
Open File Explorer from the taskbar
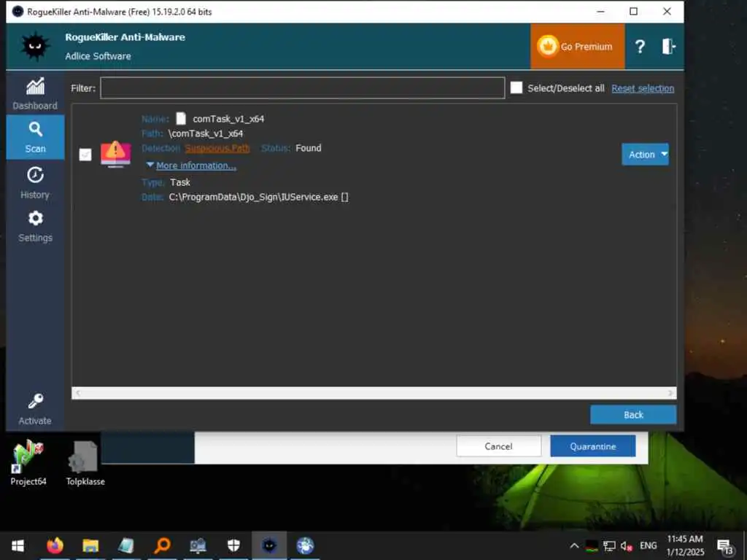[90, 545]
